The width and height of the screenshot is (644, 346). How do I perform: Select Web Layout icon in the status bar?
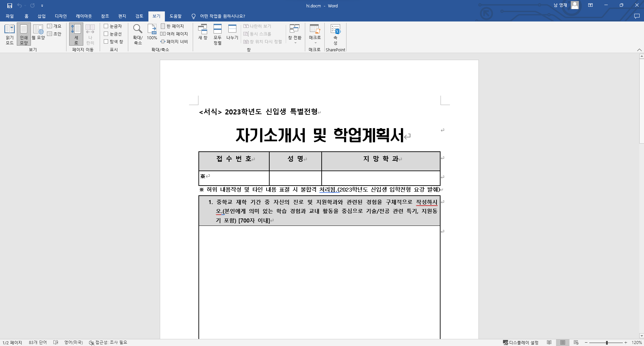click(x=576, y=343)
